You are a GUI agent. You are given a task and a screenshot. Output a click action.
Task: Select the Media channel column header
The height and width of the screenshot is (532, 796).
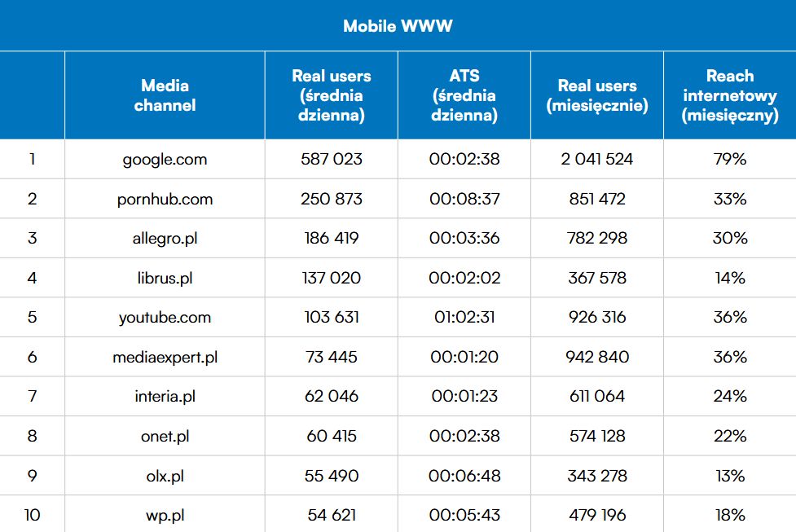[x=165, y=95]
